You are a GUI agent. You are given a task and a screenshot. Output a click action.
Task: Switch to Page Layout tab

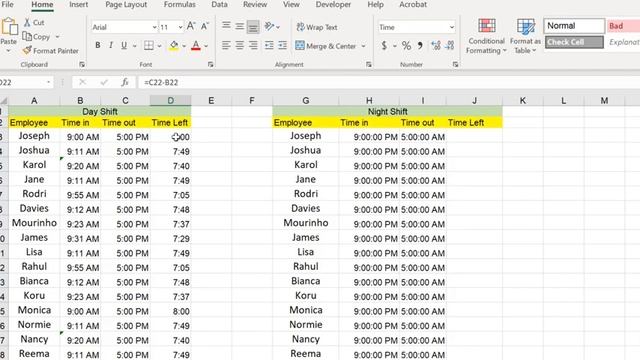126,4
